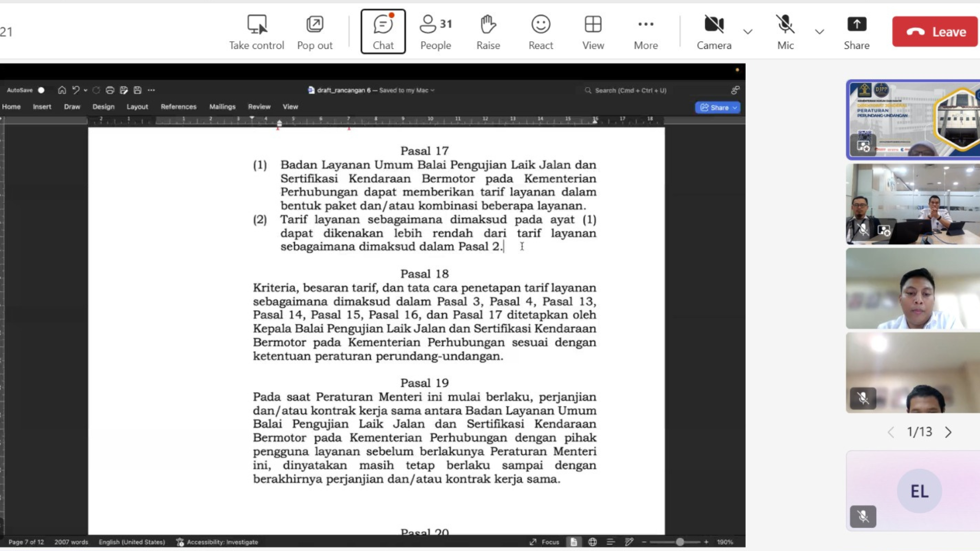
Task: Open the meeting Chat panel
Action: [x=383, y=32]
